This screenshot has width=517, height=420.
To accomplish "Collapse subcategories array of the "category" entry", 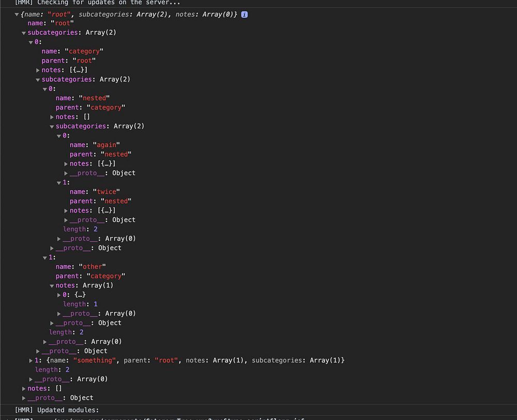I will click(x=38, y=80).
